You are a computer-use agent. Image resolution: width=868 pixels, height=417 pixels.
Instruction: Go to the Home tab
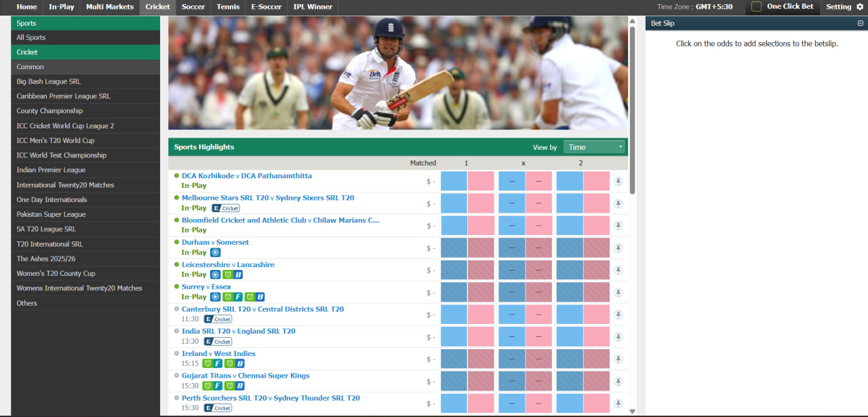click(27, 7)
